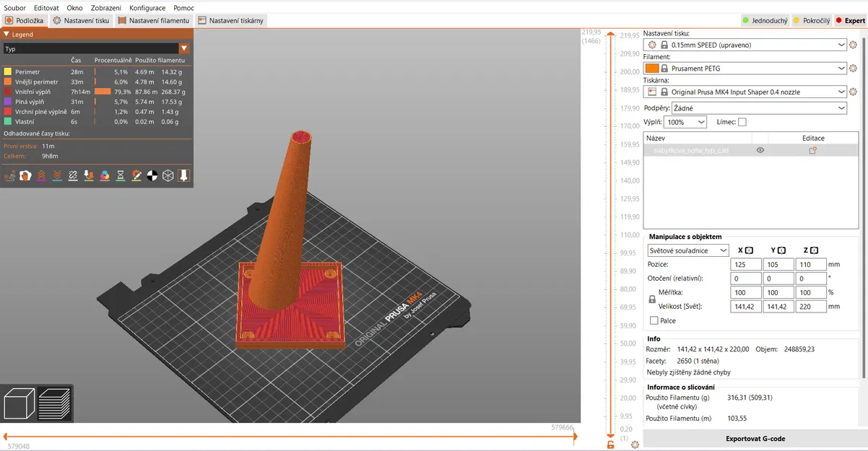Toggle Plná výplň row in legend
This screenshot has width=868, height=451.
pos(95,102)
